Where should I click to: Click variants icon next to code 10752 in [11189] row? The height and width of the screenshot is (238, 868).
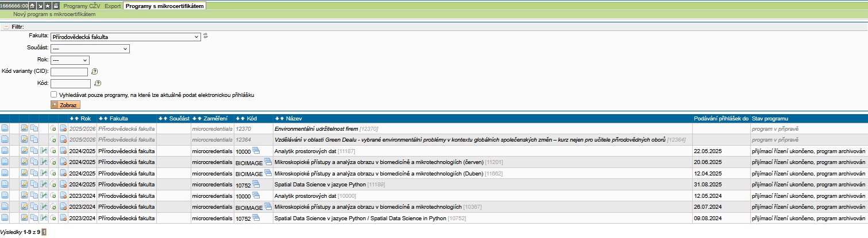[256, 184]
